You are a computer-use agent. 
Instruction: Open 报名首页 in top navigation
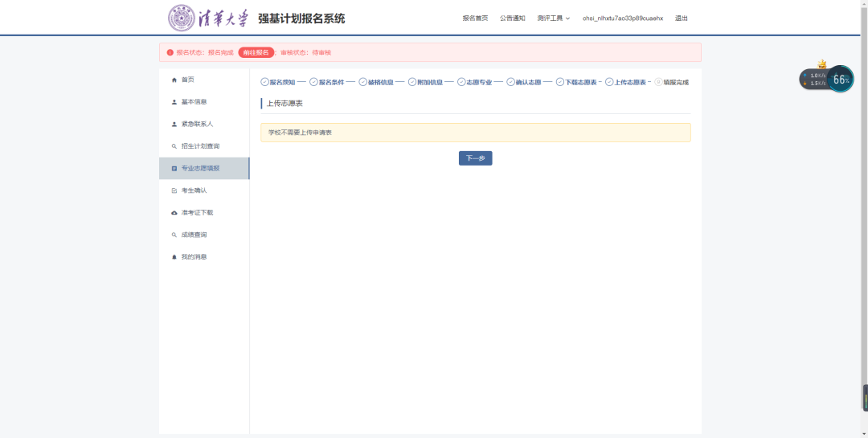[x=476, y=18]
